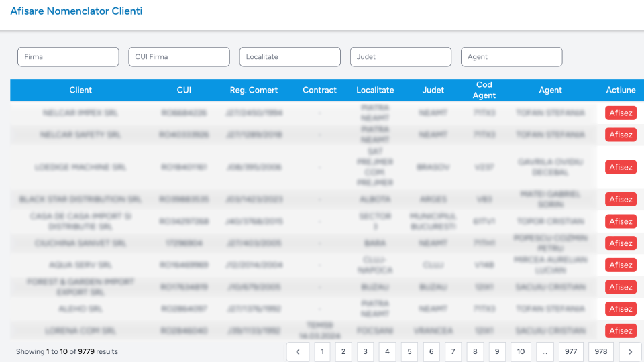This screenshot has width=644, height=362.
Task: Activate the Agent filter input
Action: (x=511, y=57)
